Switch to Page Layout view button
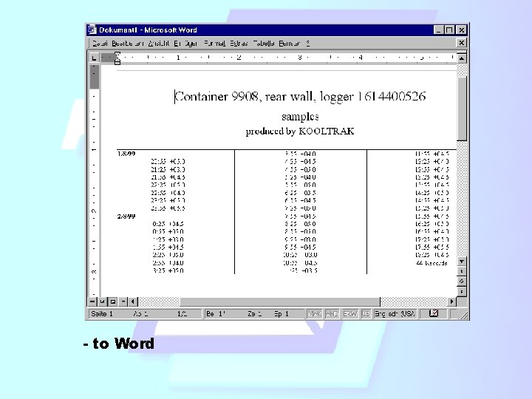This screenshot has height=399, width=532. click(x=113, y=301)
